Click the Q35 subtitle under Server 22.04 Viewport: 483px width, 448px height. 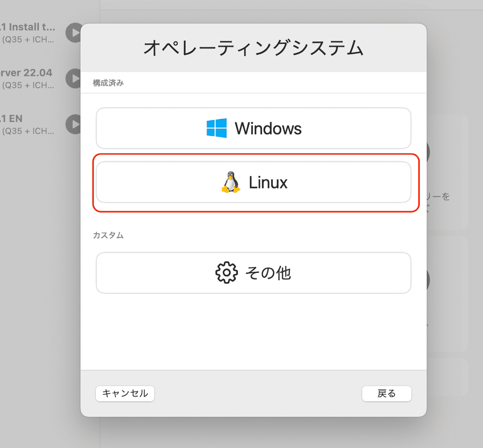28,85
